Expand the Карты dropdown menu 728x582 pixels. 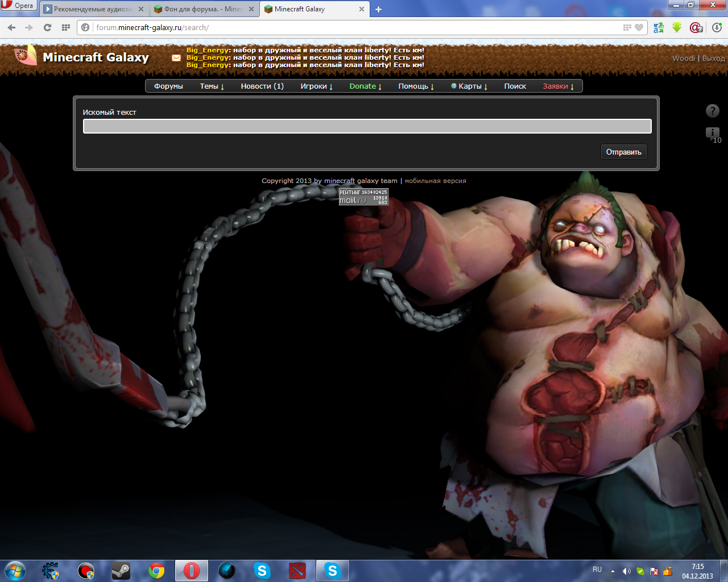pos(469,86)
